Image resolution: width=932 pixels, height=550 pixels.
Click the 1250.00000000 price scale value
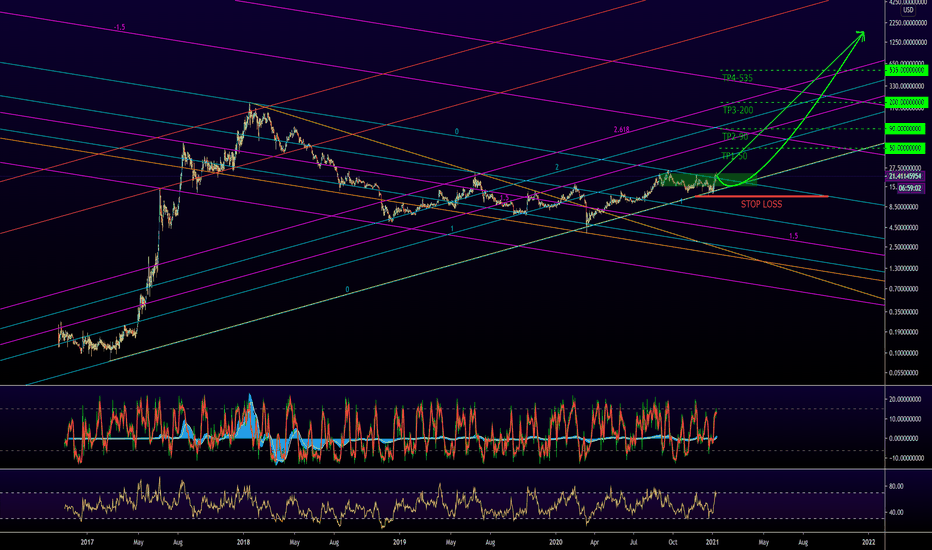coord(907,43)
